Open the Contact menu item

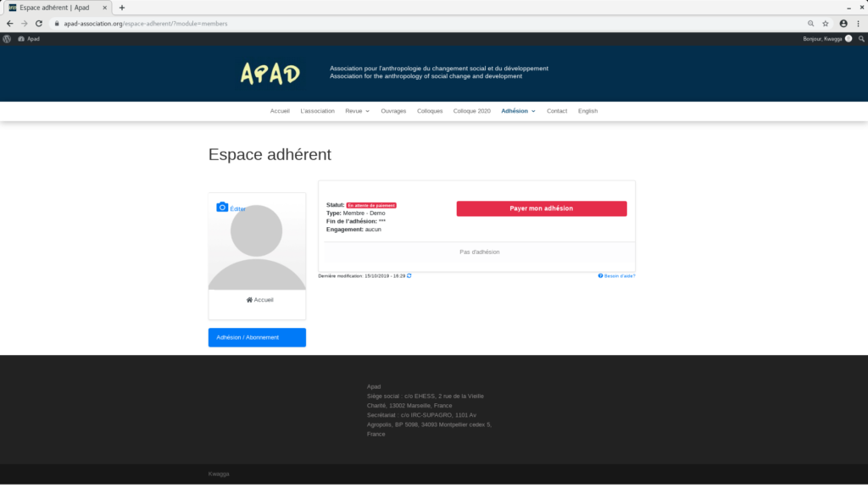557,111
